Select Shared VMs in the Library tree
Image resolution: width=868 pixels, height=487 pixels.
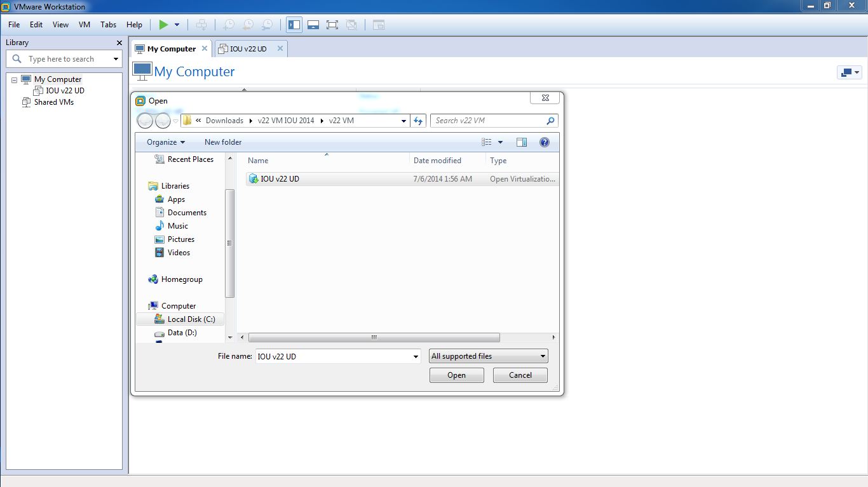53,102
